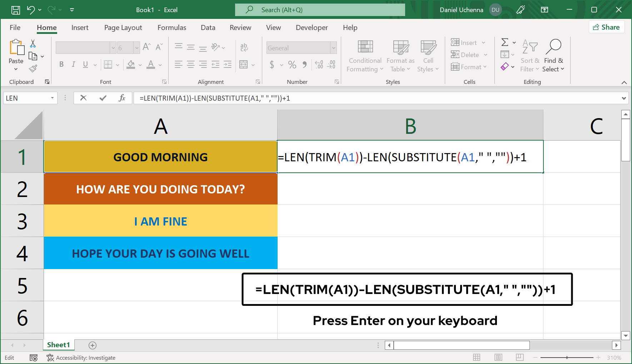Apply the Format Painter
Image resolution: width=632 pixels, height=364 pixels.
click(33, 68)
